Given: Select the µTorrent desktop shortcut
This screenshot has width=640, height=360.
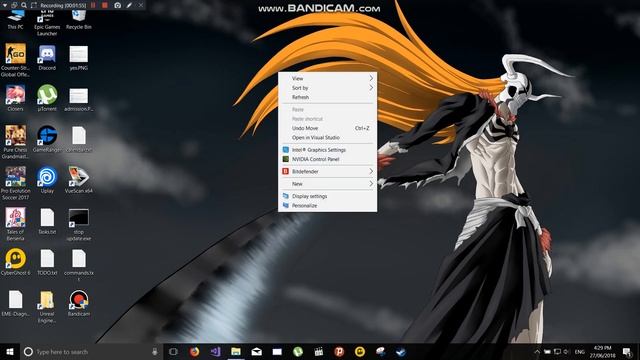Looking at the screenshot, I should pyautogui.click(x=47, y=98).
